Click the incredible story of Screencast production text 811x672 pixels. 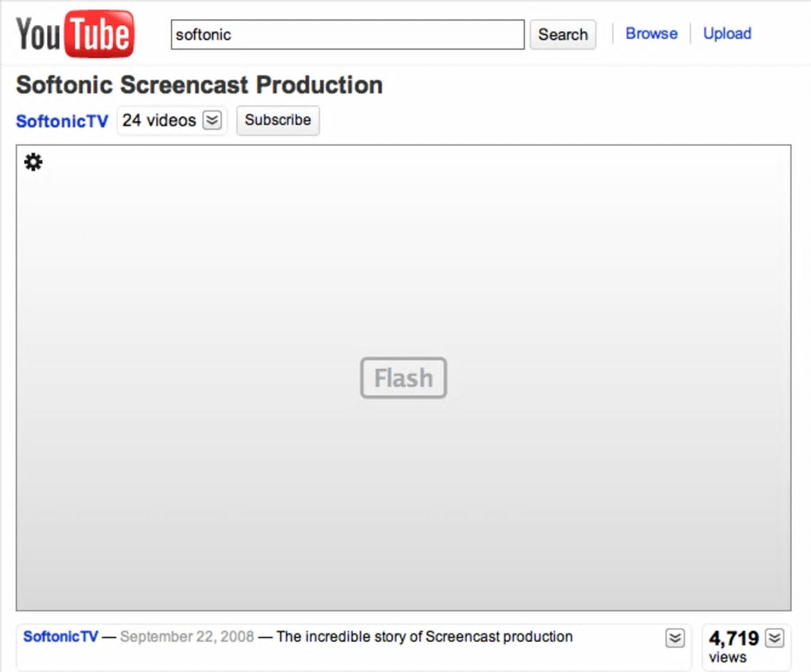coord(425,637)
